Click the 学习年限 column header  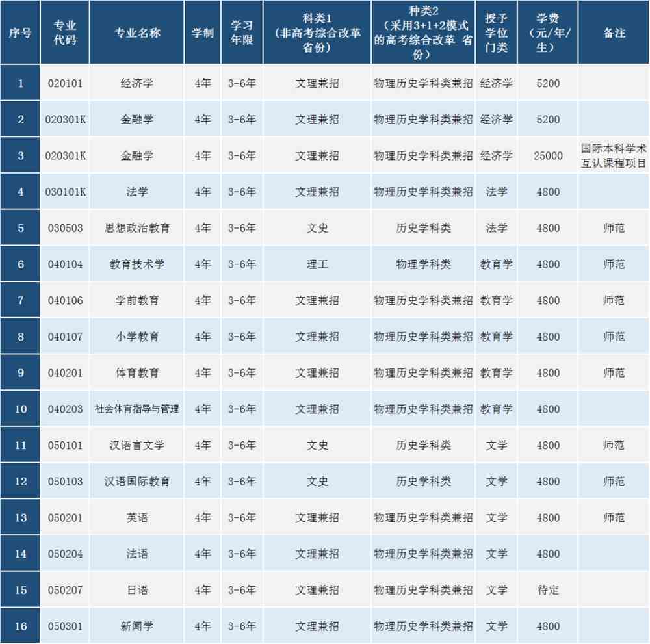pos(242,32)
